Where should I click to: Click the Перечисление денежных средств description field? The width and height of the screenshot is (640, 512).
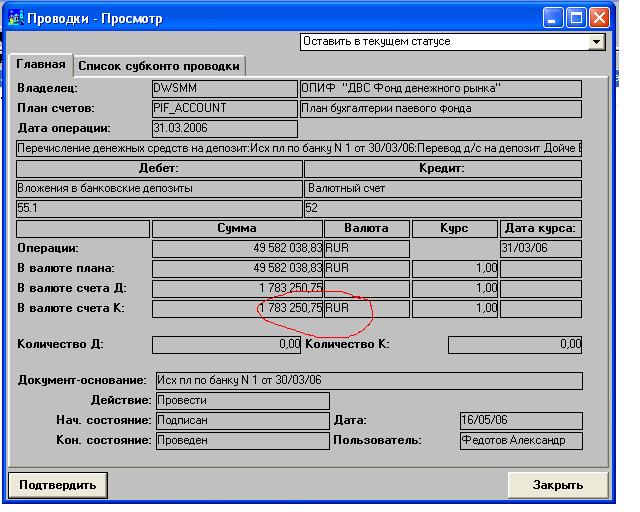click(299, 148)
